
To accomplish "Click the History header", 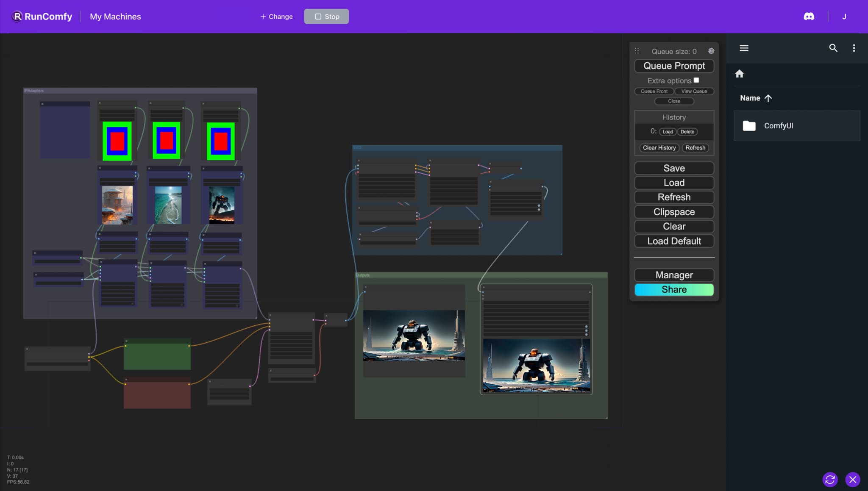I will pos(674,117).
